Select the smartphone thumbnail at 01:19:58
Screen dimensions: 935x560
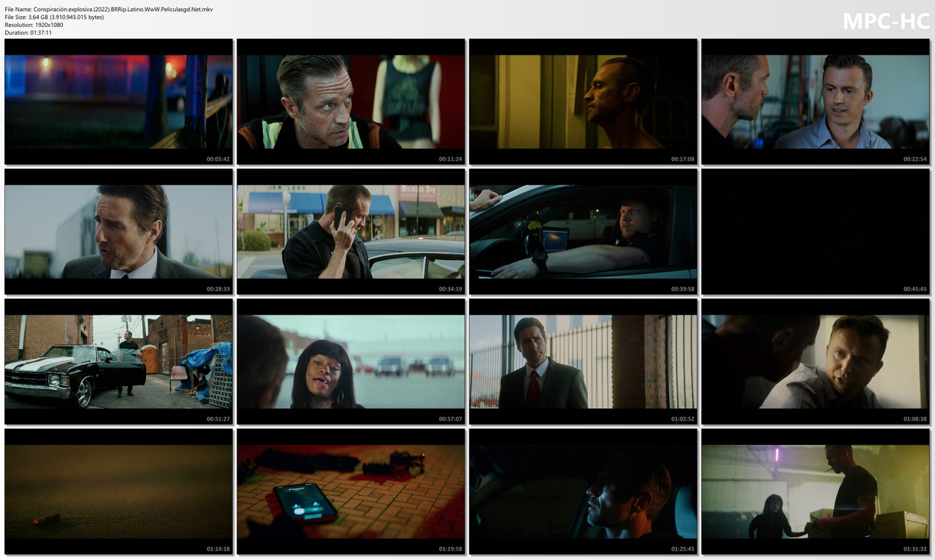point(351,491)
